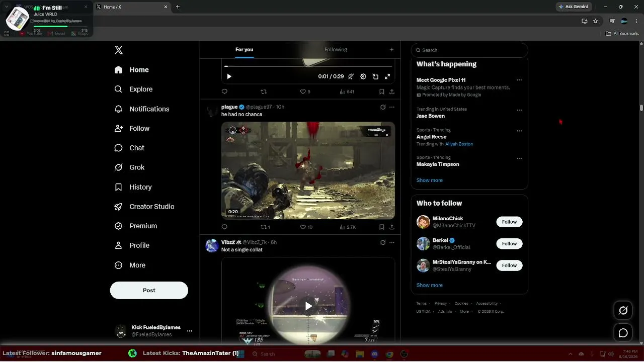The height and width of the screenshot is (362, 644).
Task: Unmute the top video
Action: tap(351, 76)
